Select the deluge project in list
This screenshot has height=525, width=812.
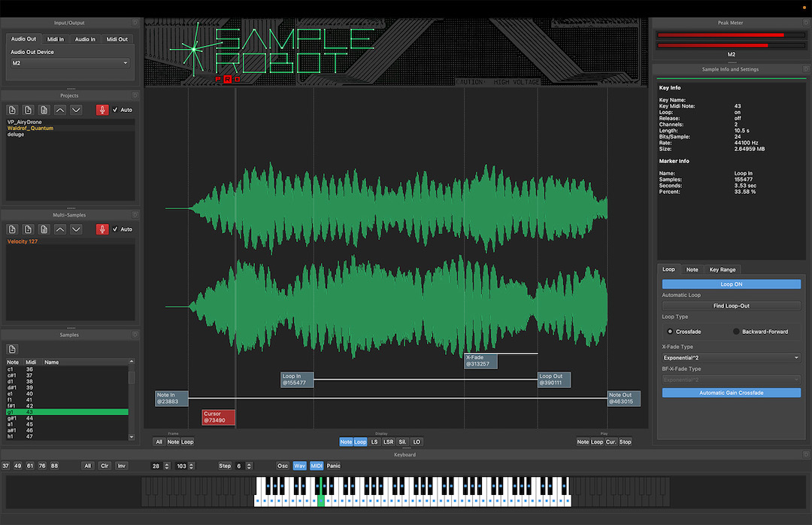click(16, 135)
